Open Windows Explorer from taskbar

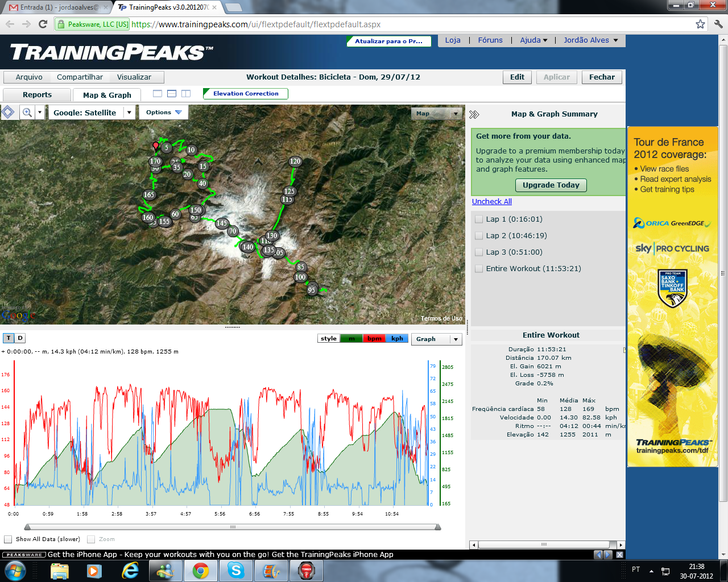[x=59, y=571]
